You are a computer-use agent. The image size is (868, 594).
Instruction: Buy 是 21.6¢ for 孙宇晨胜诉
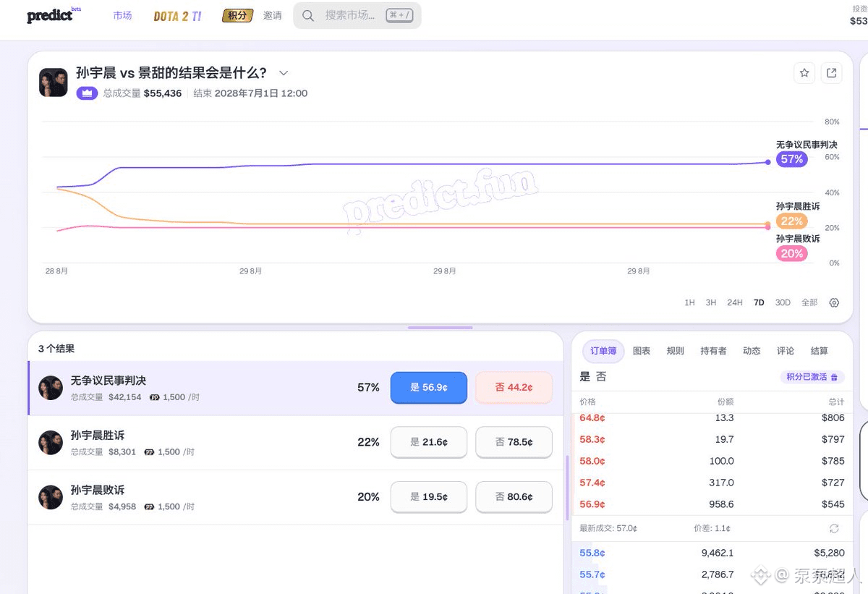tap(429, 442)
